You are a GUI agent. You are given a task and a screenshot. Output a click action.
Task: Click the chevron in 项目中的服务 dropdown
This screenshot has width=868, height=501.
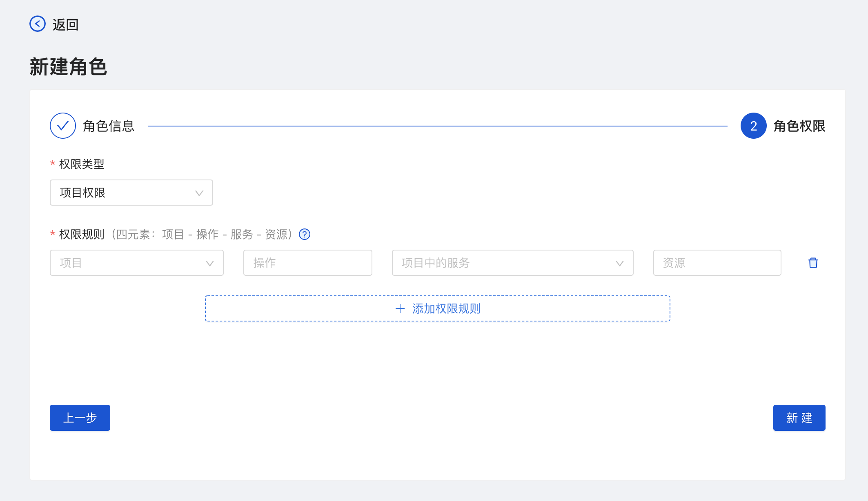click(x=620, y=263)
